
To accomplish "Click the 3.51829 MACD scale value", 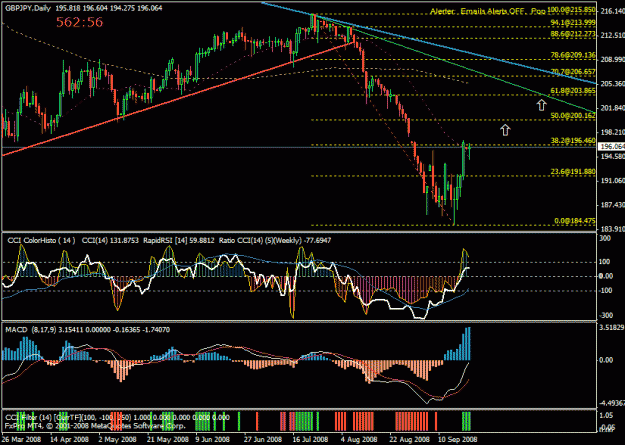I will click(613, 328).
